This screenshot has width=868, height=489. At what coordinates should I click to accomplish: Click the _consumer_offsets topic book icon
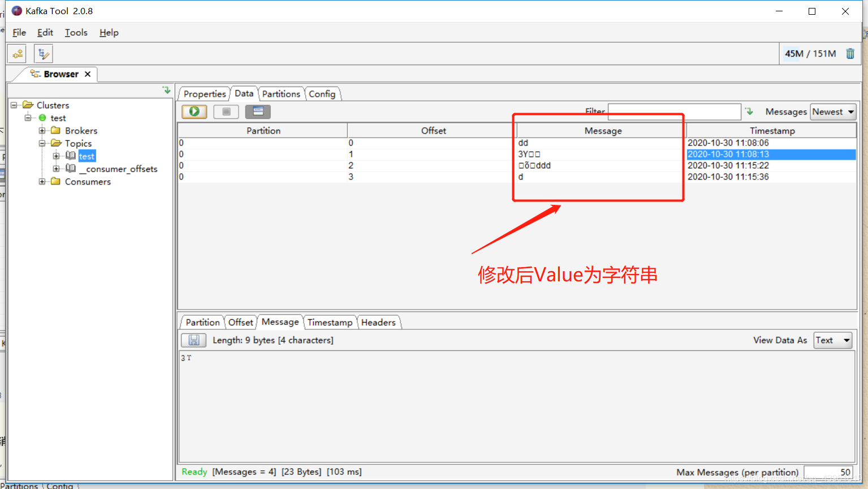click(71, 168)
